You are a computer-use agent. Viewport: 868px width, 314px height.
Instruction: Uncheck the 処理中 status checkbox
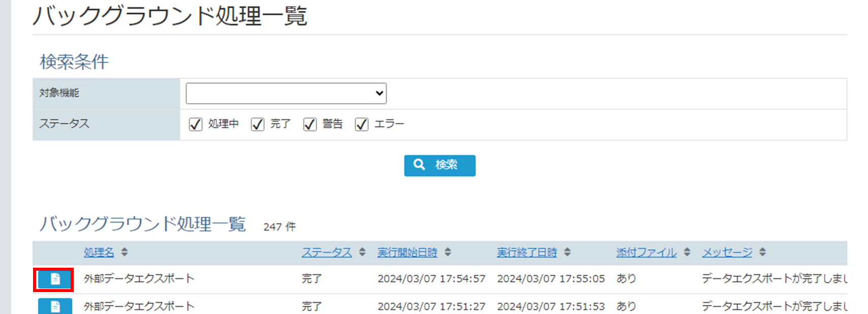pyautogui.click(x=196, y=124)
